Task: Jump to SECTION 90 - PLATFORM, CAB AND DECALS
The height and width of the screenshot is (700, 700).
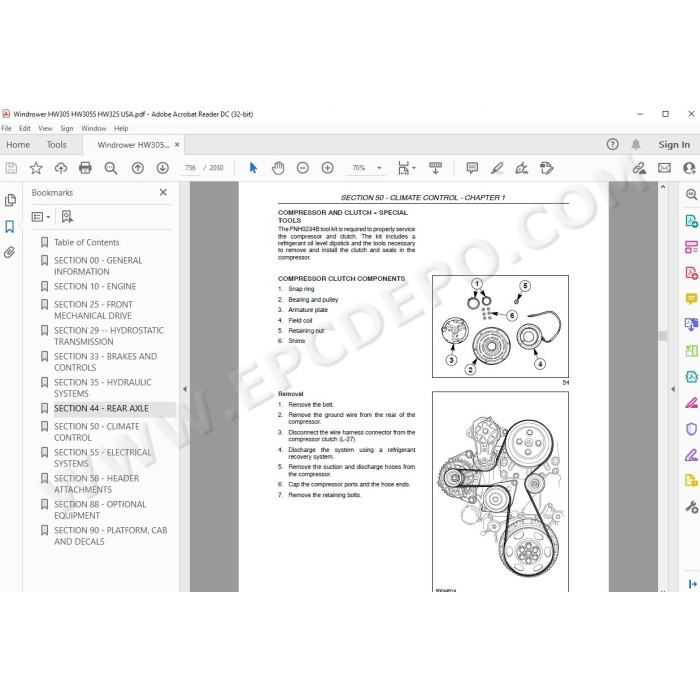Action: 110,536
